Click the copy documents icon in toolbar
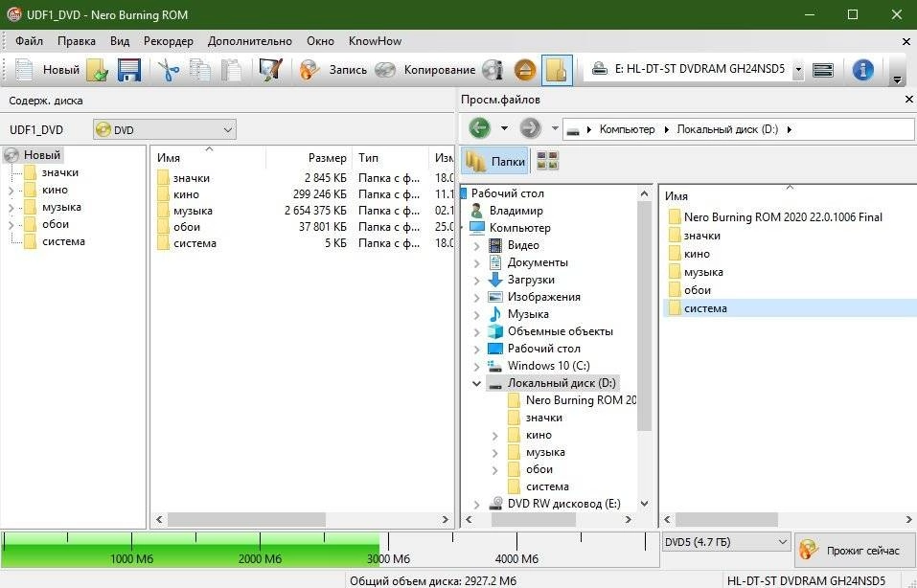The width and height of the screenshot is (917, 588). tap(200, 70)
